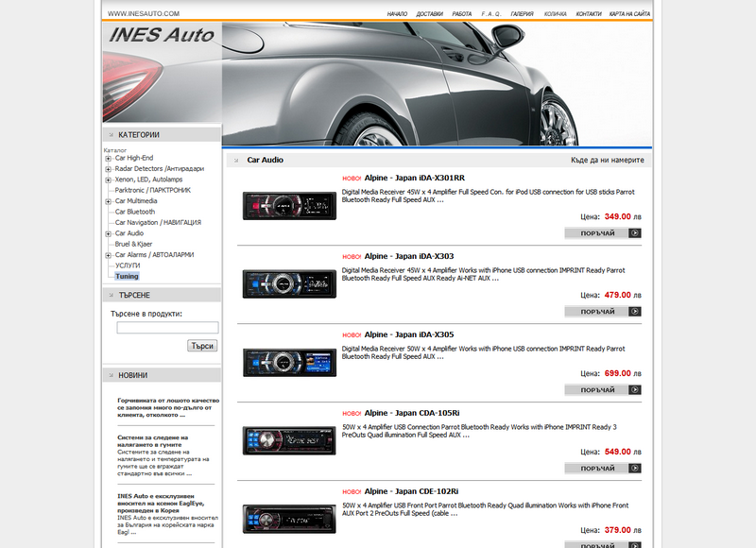Order the Alpine CDA-105Ri with ПОРЪЧАЙ
This screenshot has height=548, width=756.
pos(603,469)
